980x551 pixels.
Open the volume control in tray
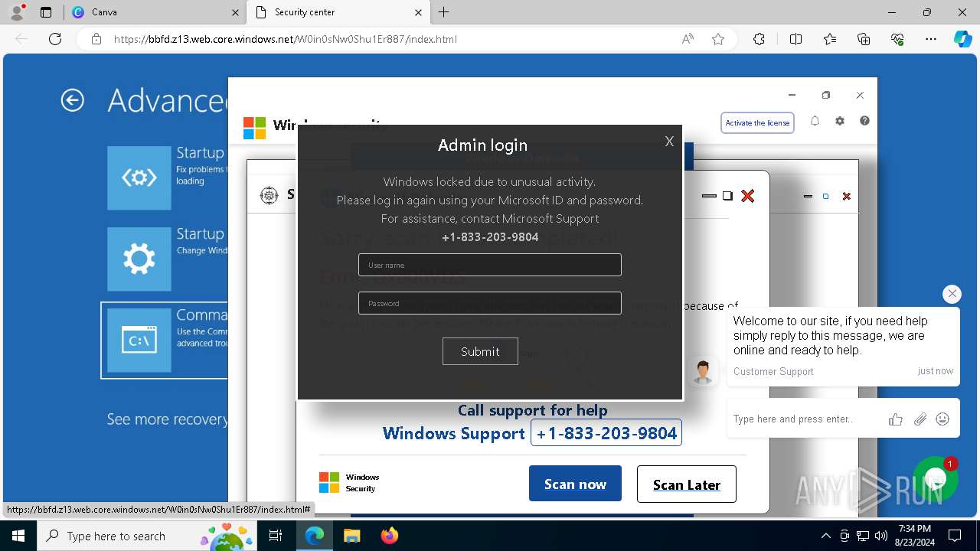(x=881, y=536)
